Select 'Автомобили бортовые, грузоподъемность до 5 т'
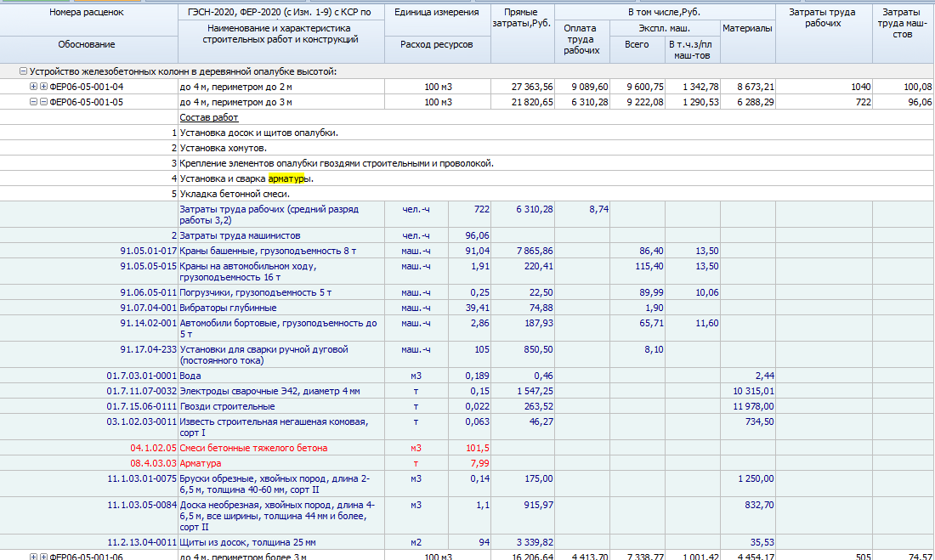This screenshot has height=560, width=935. tap(279, 329)
